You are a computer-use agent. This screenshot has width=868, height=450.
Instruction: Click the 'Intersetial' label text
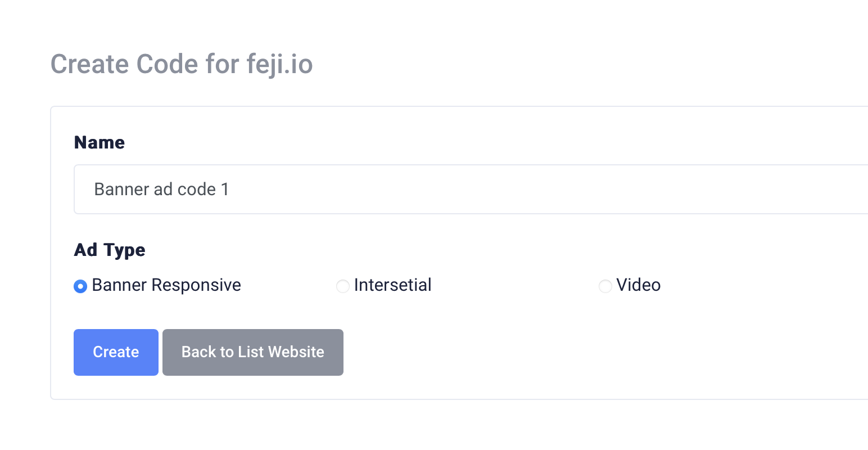(392, 285)
